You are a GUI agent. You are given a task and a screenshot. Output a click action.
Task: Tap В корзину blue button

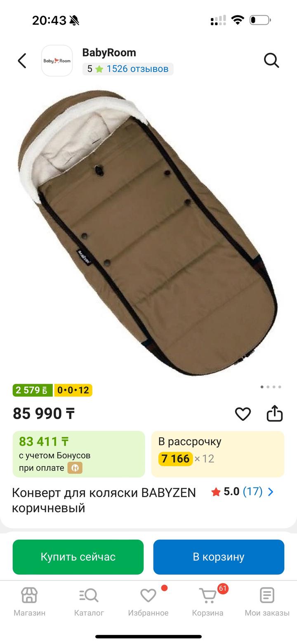pyautogui.click(x=219, y=557)
